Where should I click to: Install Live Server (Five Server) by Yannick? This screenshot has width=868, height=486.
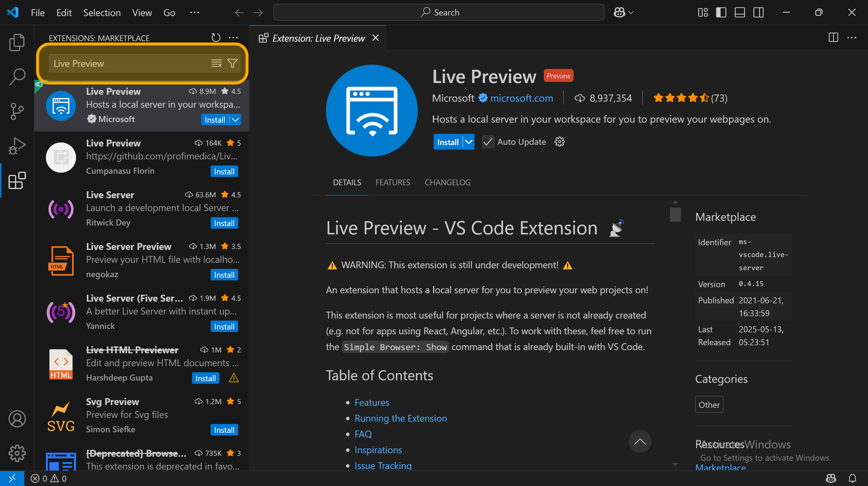click(x=224, y=326)
